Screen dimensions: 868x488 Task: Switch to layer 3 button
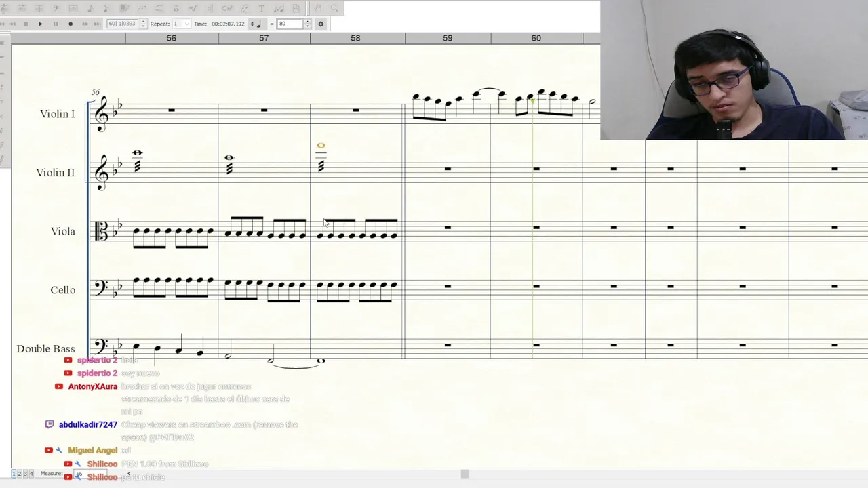pos(24,474)
